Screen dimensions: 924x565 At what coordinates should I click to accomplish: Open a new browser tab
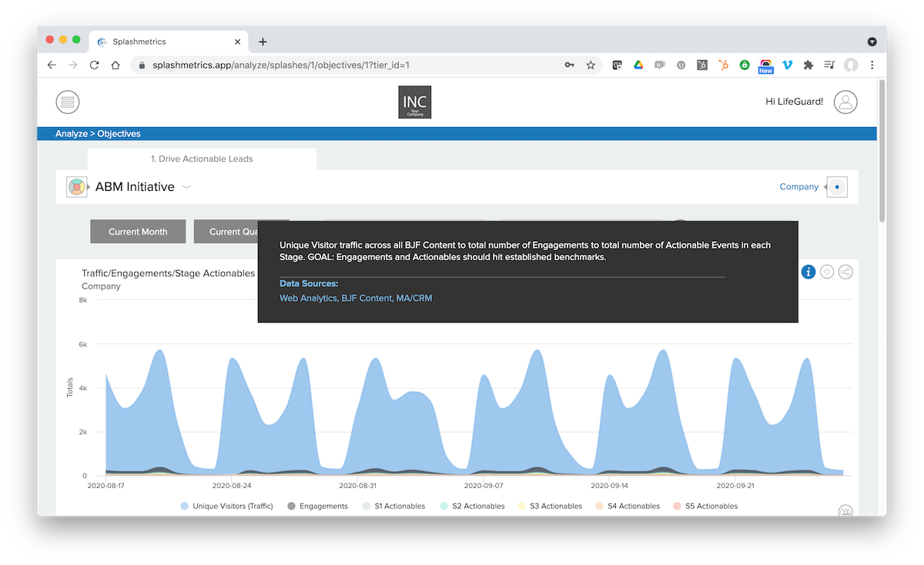263,42
